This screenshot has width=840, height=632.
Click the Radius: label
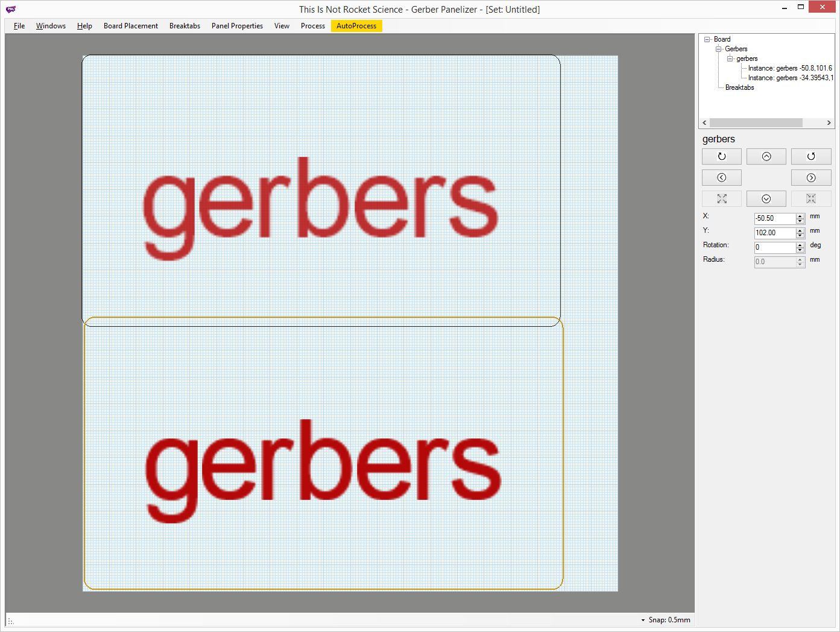[713, 259]
